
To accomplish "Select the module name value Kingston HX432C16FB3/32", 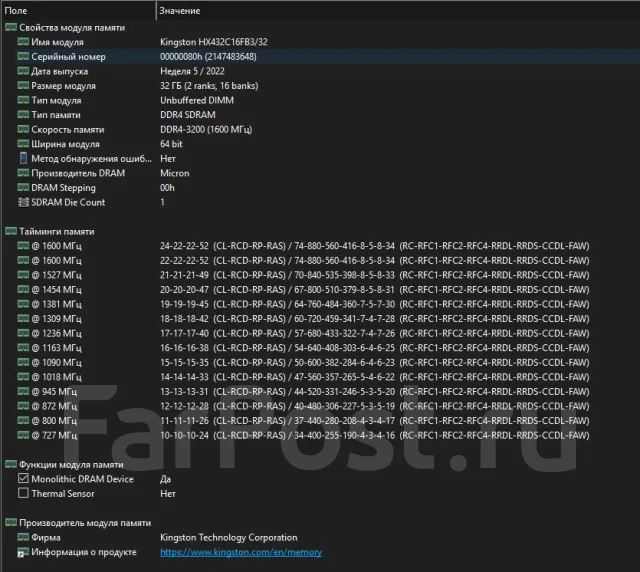I will click(214, 42).
